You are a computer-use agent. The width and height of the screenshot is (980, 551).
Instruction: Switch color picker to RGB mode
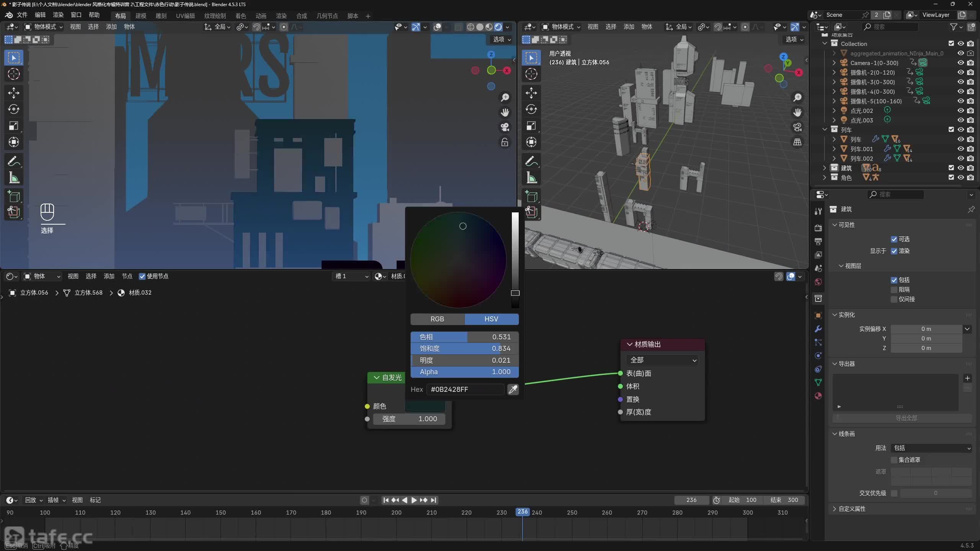[437, 319]
